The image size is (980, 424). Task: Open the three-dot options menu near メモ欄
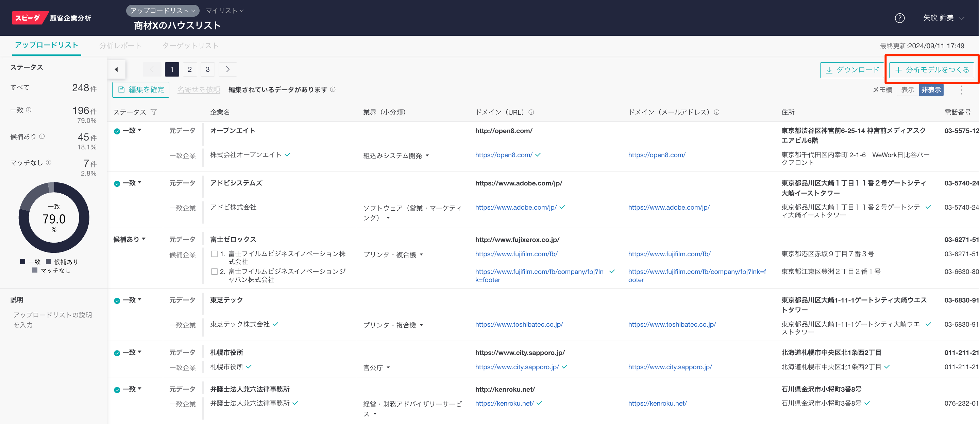pos(961,90)
